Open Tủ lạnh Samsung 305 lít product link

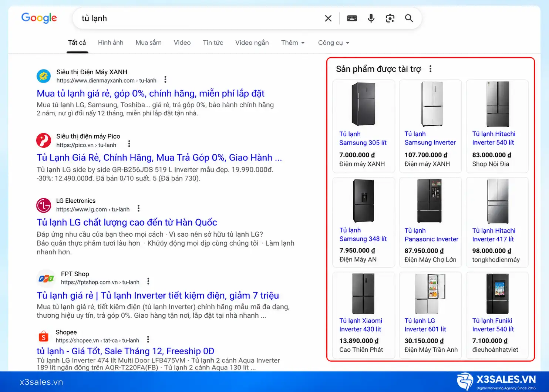coord(363,138)
